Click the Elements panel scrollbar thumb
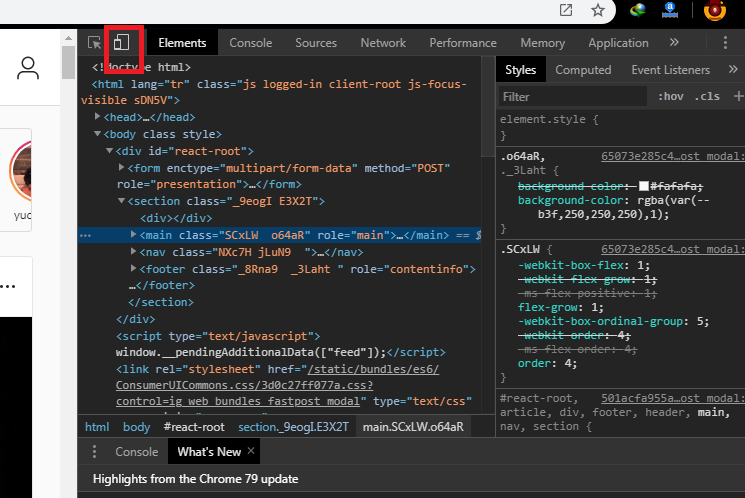Screen dimensions: 745x498 pos(488,106)
